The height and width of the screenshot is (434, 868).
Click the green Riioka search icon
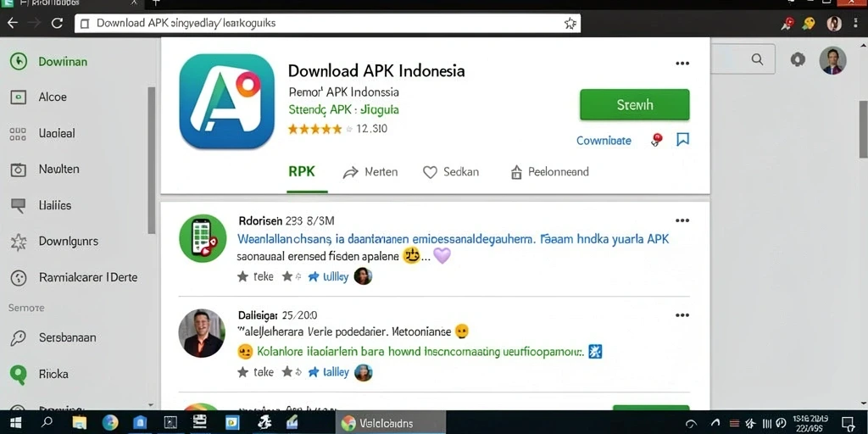[x=19, y=375]
